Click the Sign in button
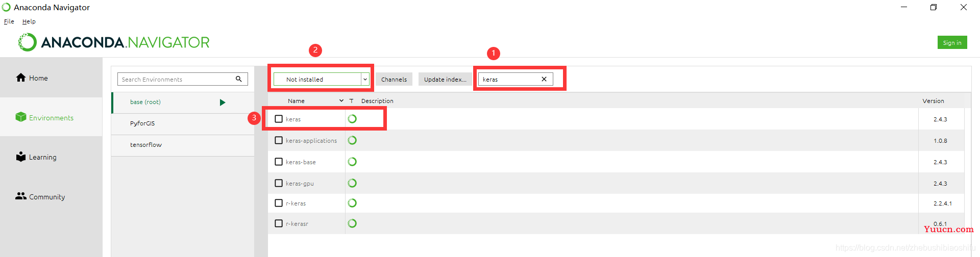 pyautogui.click(x=952, y=42)
